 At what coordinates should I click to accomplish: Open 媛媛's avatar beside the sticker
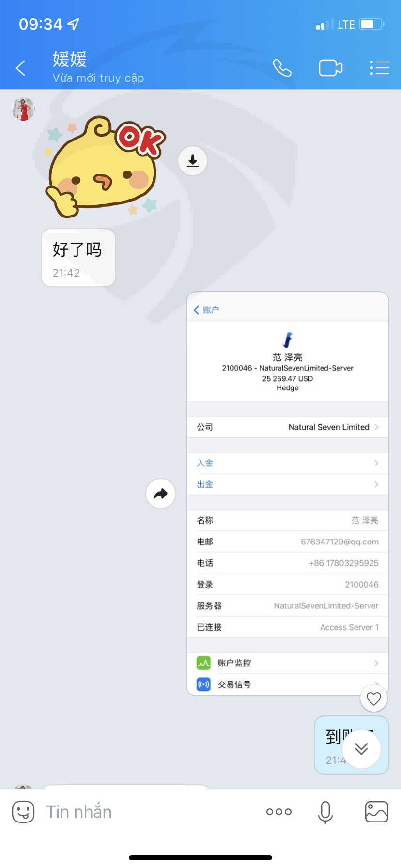(23, 109)
